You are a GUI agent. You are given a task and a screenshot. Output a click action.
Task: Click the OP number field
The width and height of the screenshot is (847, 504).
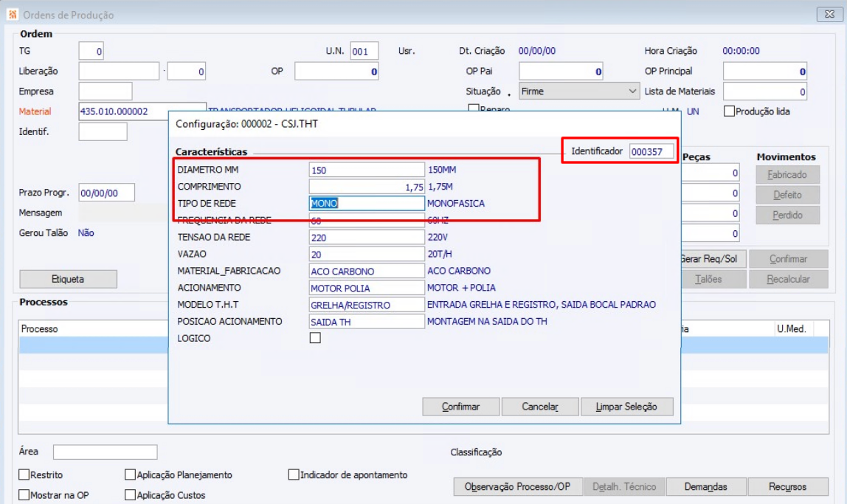[x=336, y=72]
